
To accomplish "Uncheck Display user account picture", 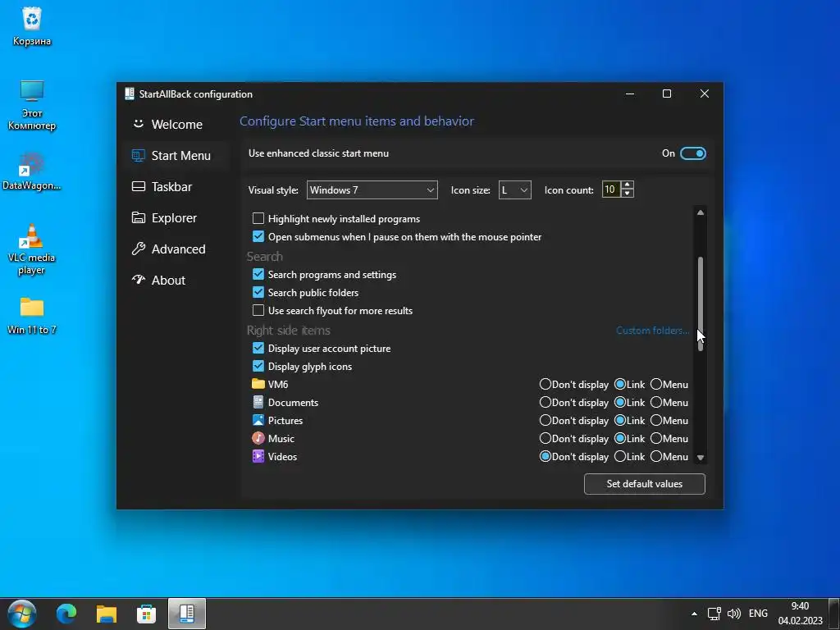I will (x=258, y=348).
